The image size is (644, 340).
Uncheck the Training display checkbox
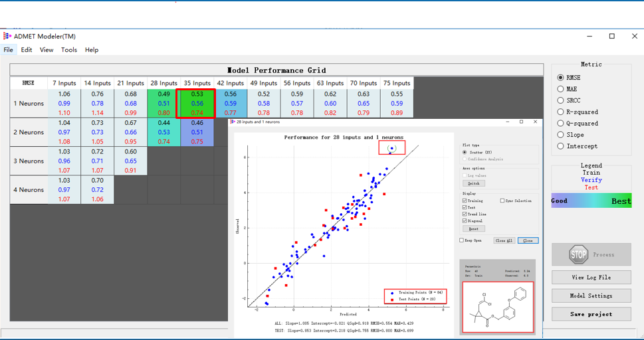[x=465, y=201]
